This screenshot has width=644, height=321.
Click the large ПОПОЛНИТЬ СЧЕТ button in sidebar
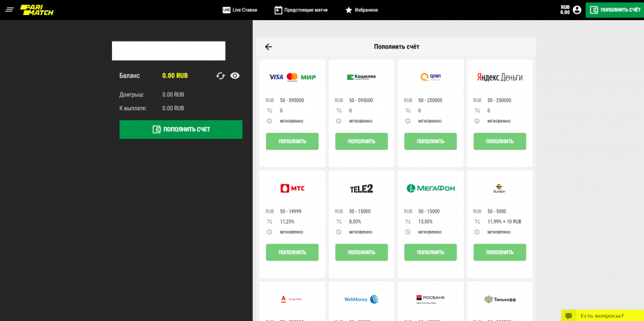(180, 130)
